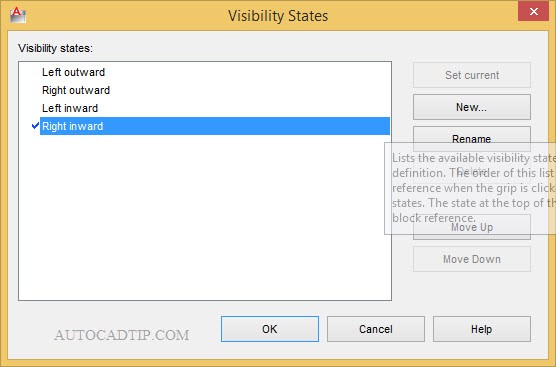Screen dimensions: 556x367
Task: Click the blue checkmark beside Right inward
Action: click(35, 125)
